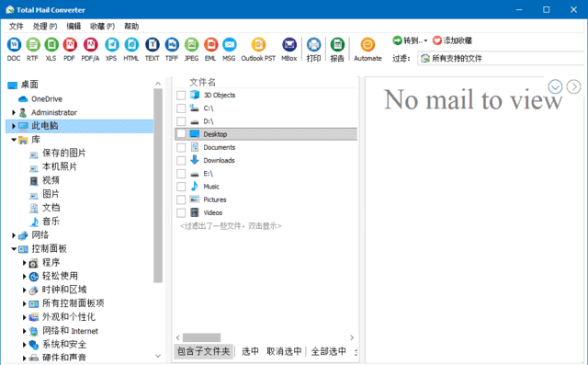Show the previous mail with circled down-arrow
588x365 pixels.
click(555, 86)
